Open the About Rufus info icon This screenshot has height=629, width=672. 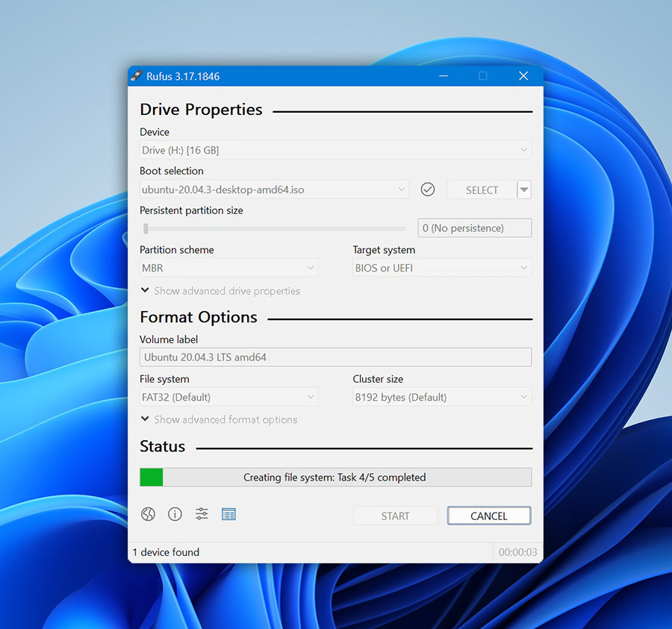coord(175,513)
